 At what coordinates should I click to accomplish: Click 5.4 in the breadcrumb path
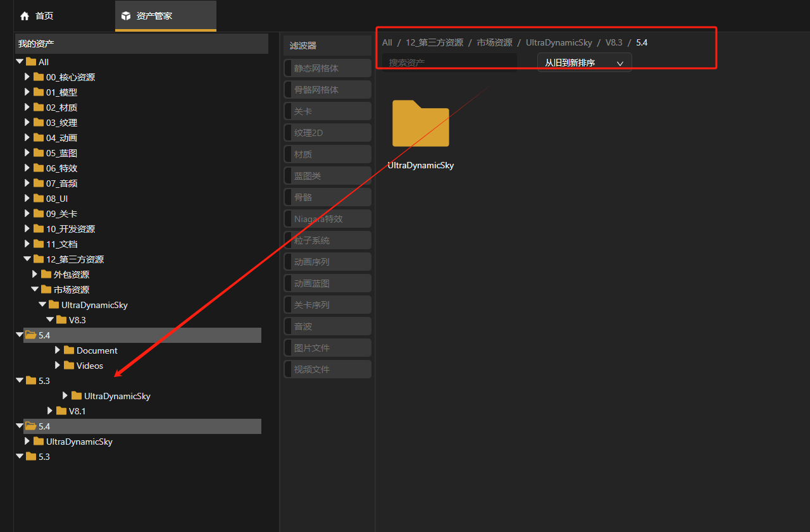642,42
